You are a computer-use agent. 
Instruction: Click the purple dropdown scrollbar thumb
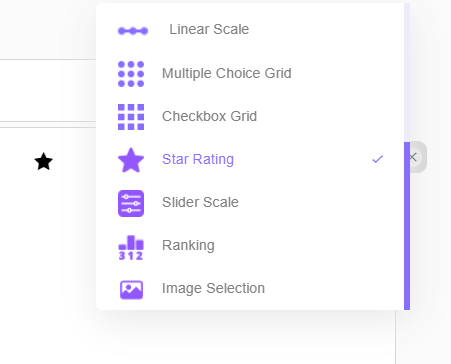[x=407, y=226]
